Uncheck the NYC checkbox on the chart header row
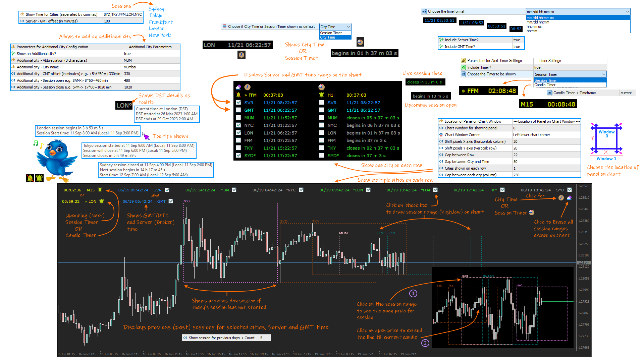This screenshot has width=644, height=362. click(301, 190)
